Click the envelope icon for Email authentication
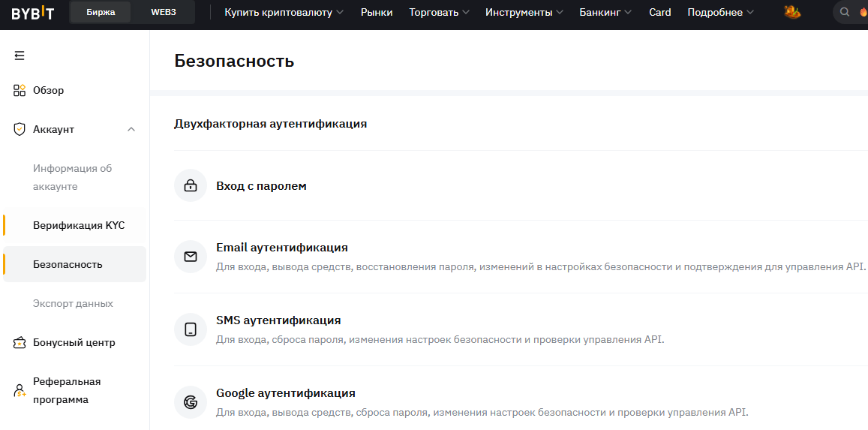868x430 pixels. [x=191, y=257]
